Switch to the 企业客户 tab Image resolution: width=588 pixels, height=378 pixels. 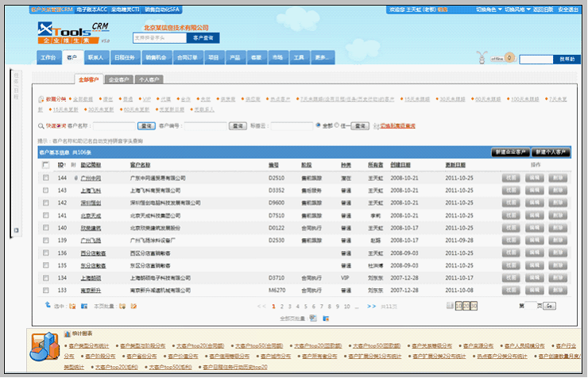point(119,79)
